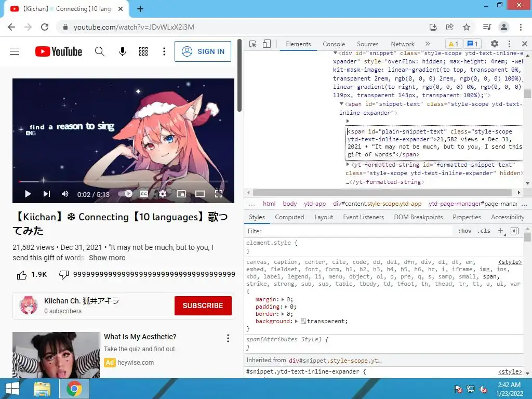Seek on the video progress bar
The width and height of the screenshot is (532, 399).
point(123,181)
